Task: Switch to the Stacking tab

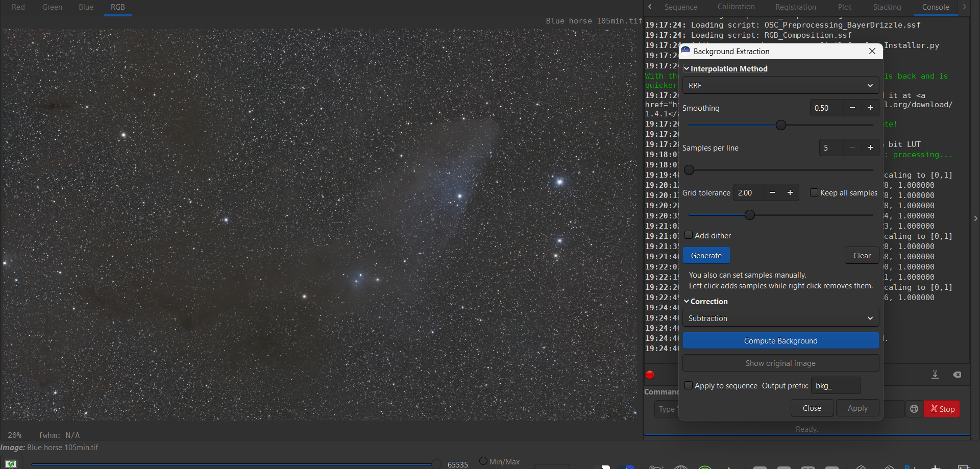Action: pyautogui.click(x=887, y=7)
